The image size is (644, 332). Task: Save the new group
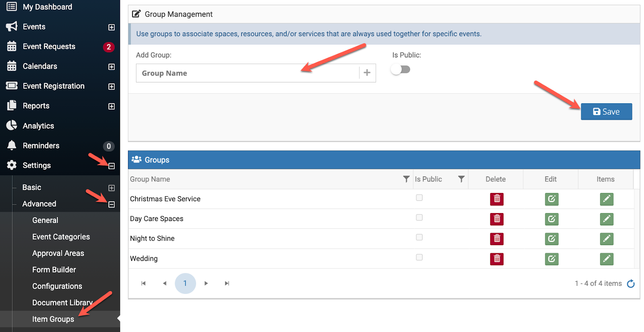tap(606, 112)
